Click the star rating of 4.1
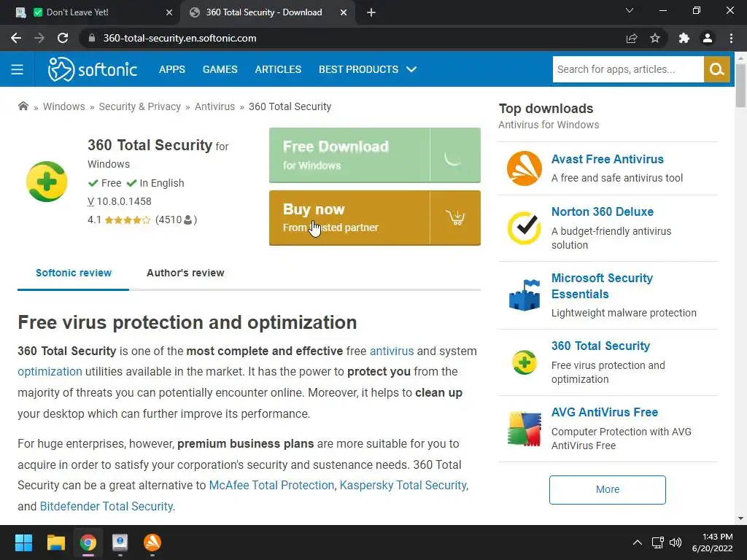Screen dimensions: 747x560 [127, 220]
